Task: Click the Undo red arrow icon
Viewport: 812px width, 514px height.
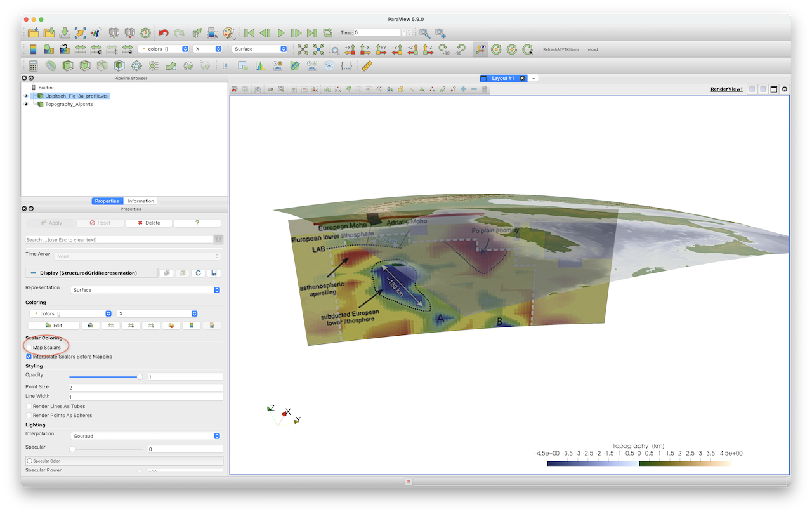Action: click(x=164, y=32)
